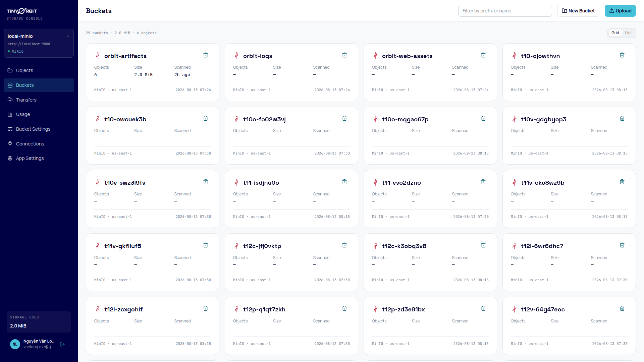This screenshot has width=644, height=362.
Task: Click trash icon on t10o-fo02w3vj card
Action: (x=344, y=118)
